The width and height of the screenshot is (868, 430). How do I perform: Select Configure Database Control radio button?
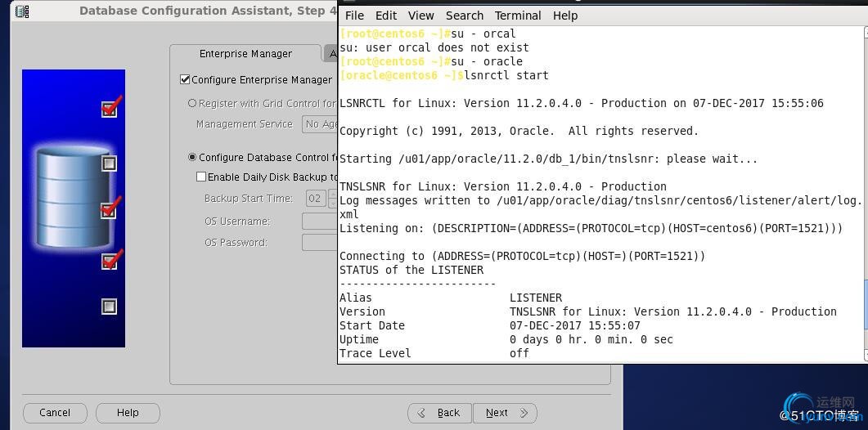192,158
